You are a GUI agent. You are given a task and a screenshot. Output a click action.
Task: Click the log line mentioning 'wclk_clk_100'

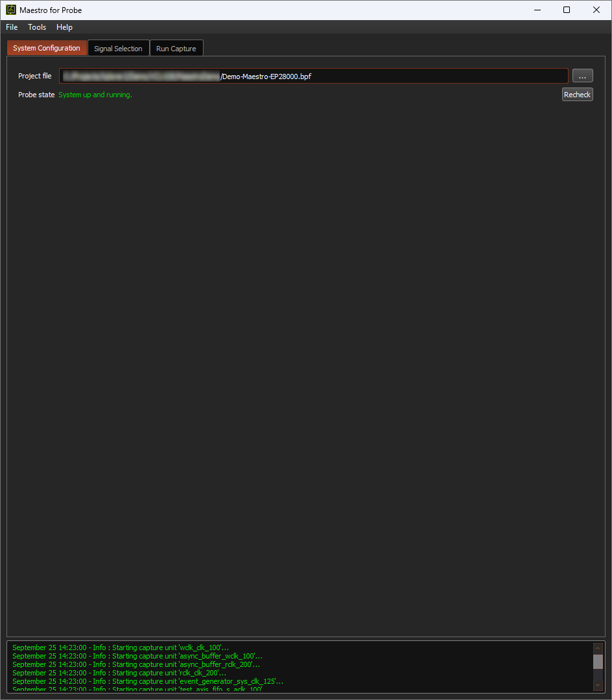coord(121,647)
